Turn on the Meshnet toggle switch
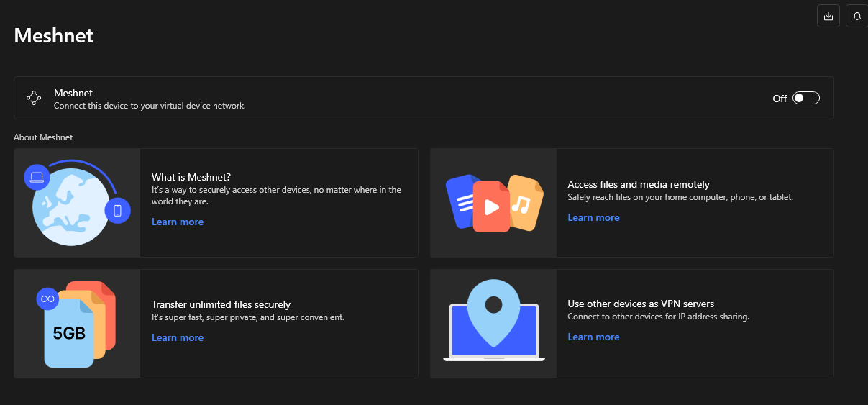 point(805,99)
